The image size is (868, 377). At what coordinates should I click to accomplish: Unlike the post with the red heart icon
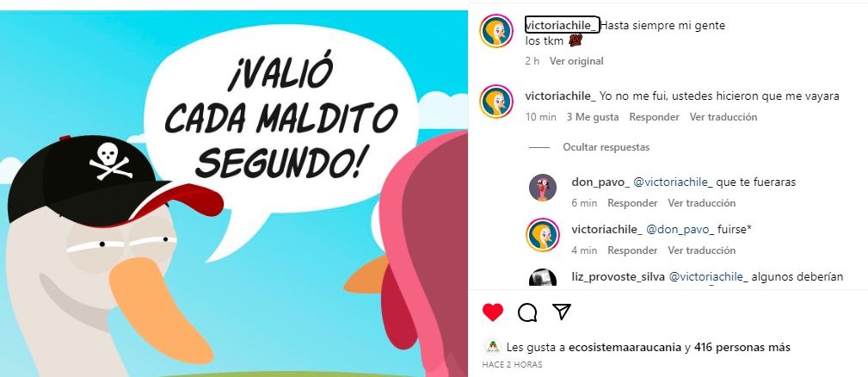click(492, 312)
